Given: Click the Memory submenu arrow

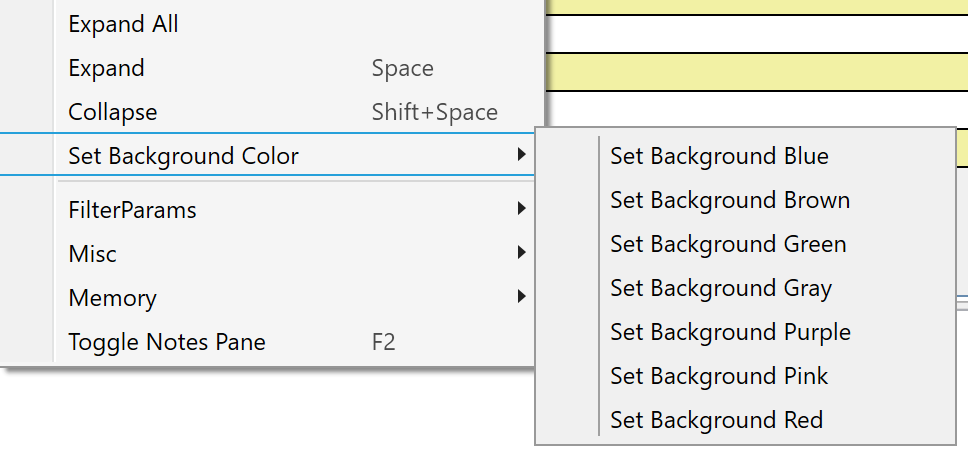Looking at the screenshot, I should (521, 297).
